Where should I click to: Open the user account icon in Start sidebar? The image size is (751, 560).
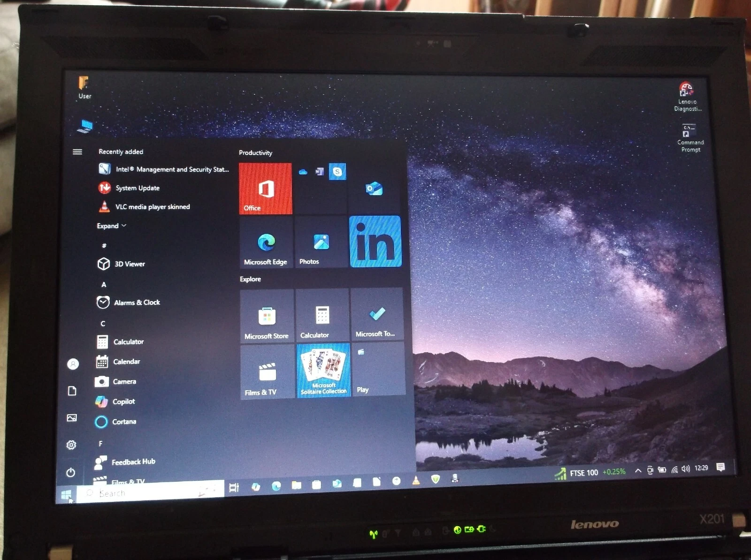click(73, 364)
